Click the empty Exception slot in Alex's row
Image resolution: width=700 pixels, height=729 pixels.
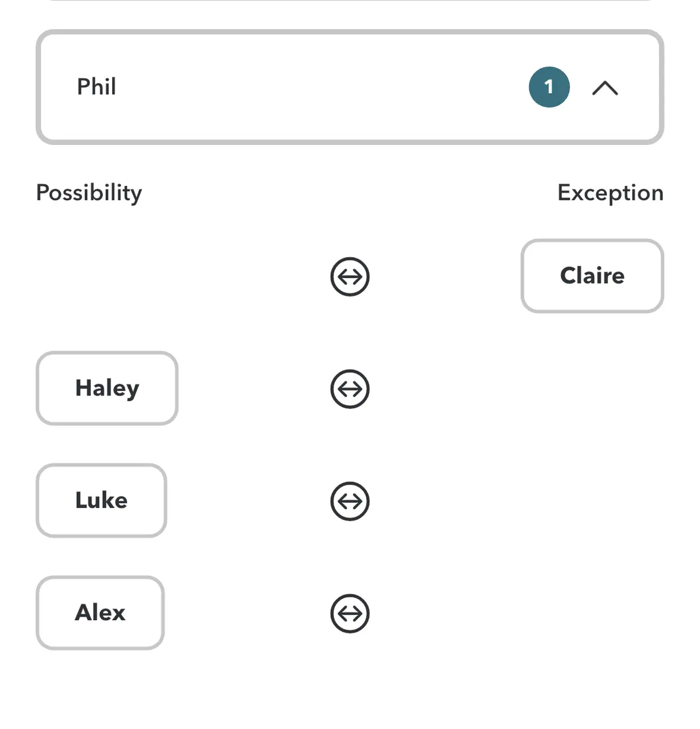point(592,613)
